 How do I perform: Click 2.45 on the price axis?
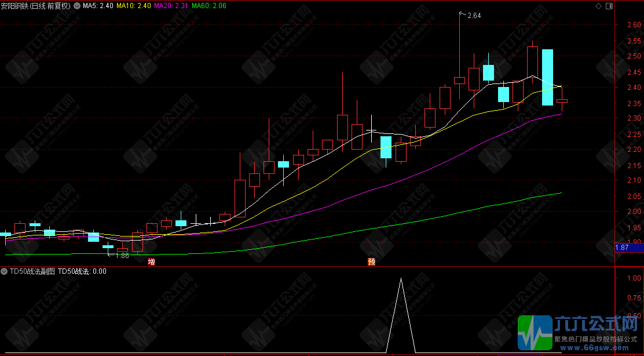(x=634, y=72)
